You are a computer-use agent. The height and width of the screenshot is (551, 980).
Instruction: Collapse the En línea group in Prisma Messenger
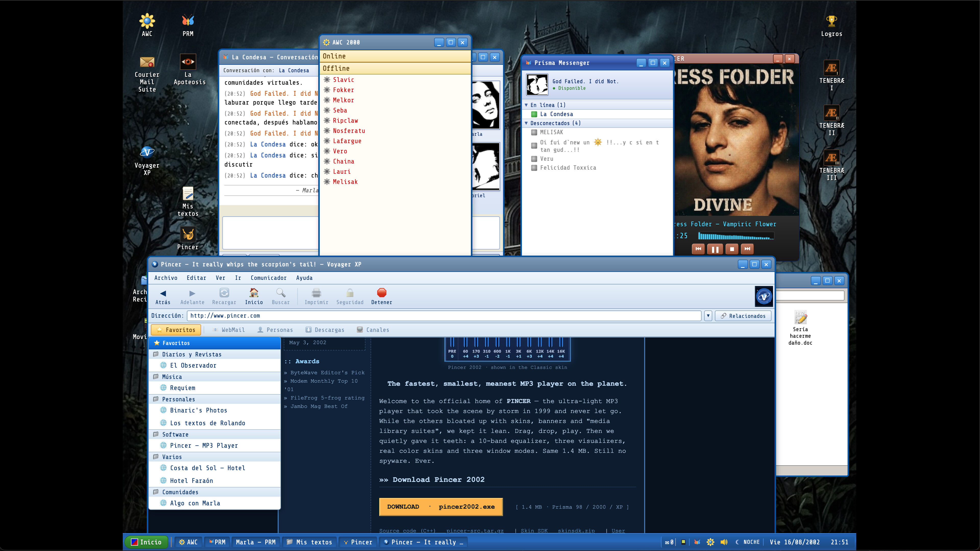pyautogui.click(x=526, y=105)
